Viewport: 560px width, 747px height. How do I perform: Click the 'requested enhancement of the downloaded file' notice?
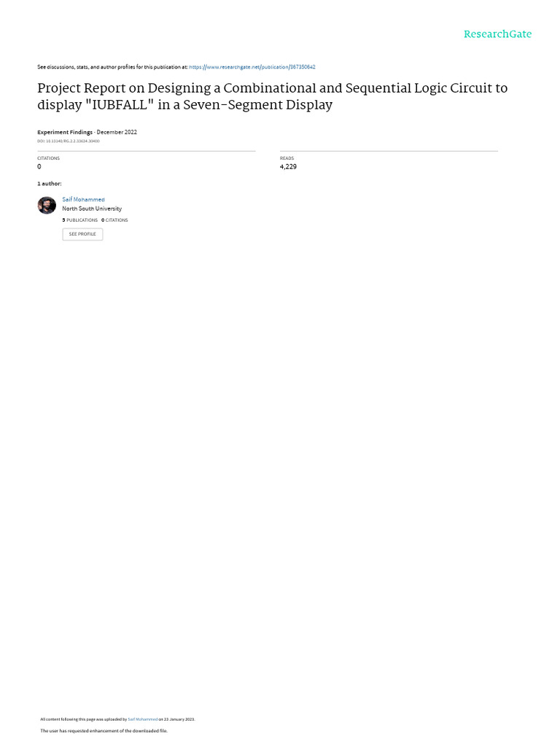(104, 731)
